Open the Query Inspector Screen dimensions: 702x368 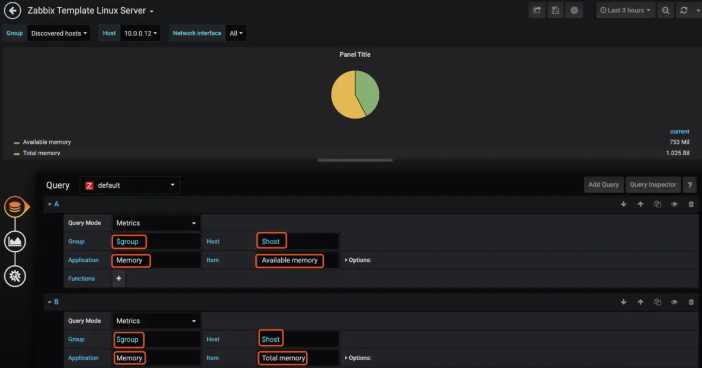(653, 185)
